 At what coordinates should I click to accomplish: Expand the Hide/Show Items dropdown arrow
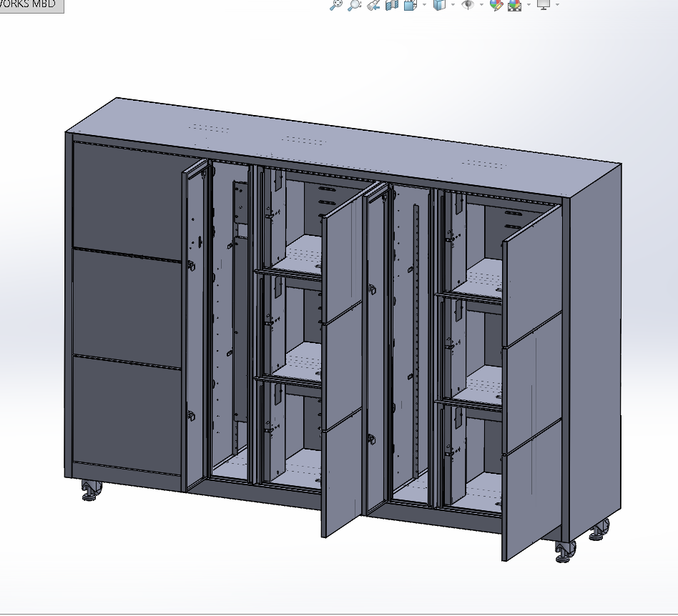(x=481, y=4)
